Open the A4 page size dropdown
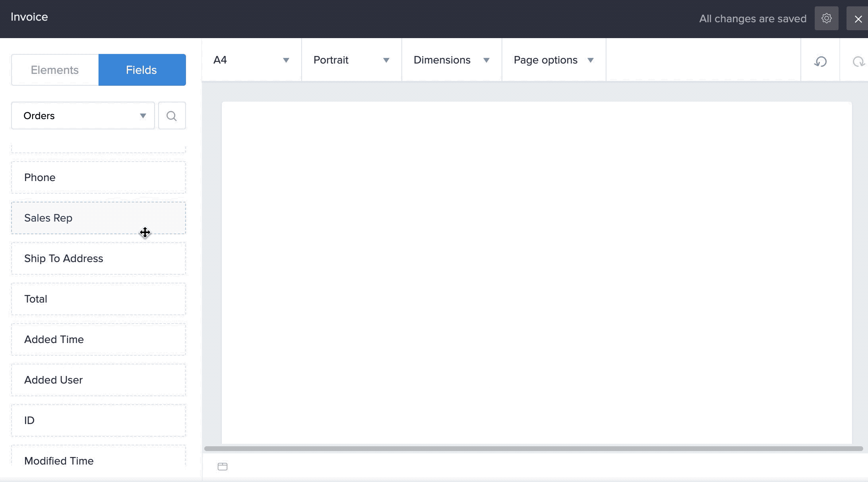Screen dimensions: 868x482 tap(251, 60)
